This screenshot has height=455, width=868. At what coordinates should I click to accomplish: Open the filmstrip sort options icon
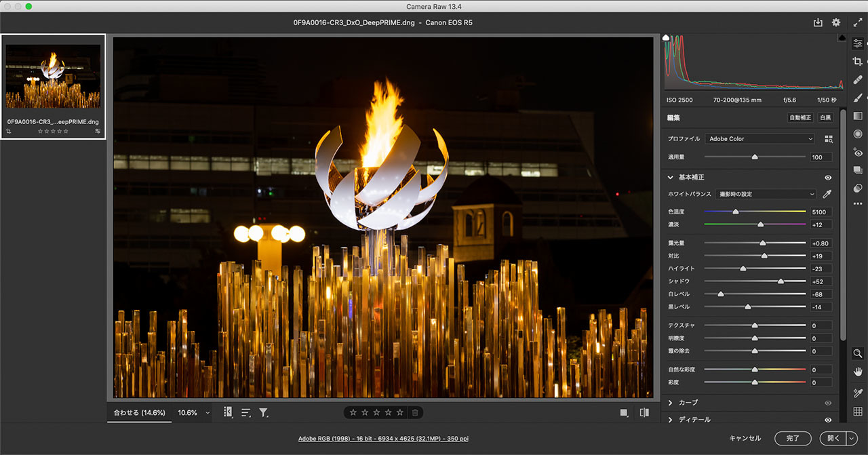(246, 412)
